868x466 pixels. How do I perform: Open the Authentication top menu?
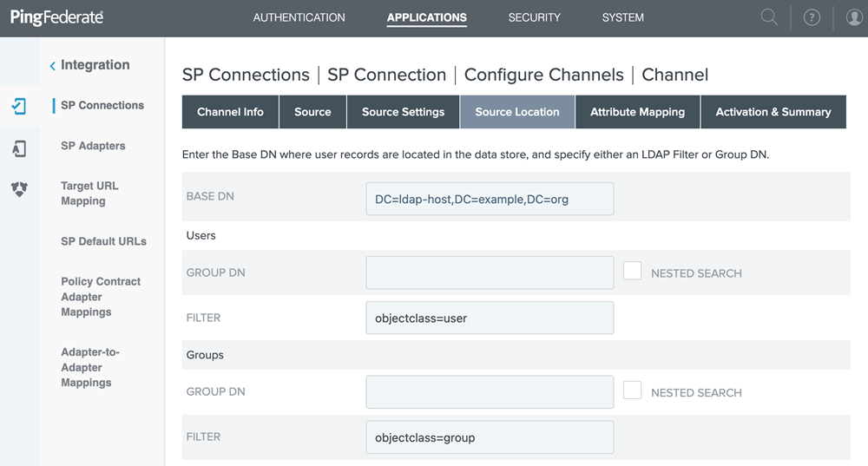pos(299,17)
